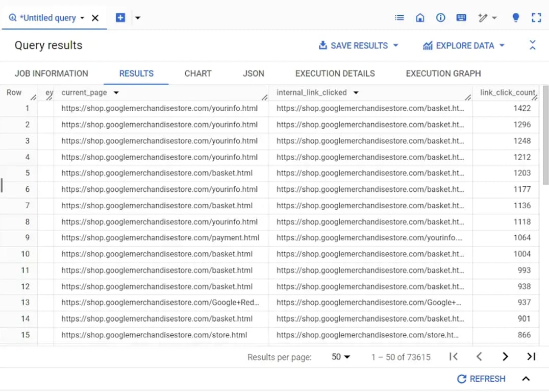Click the lightbulb tips icon
Image resolution: width=549 pixels, height=392 pixels.
(515, 17)
